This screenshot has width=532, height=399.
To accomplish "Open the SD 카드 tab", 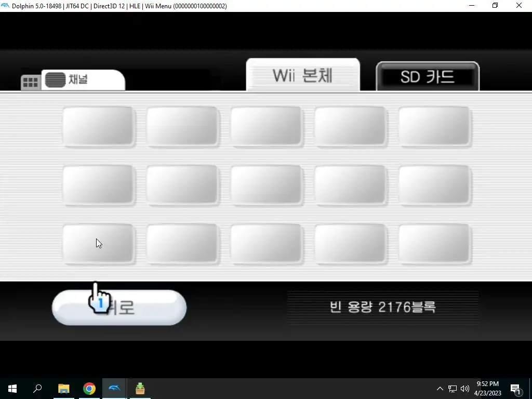I will 428,77.
